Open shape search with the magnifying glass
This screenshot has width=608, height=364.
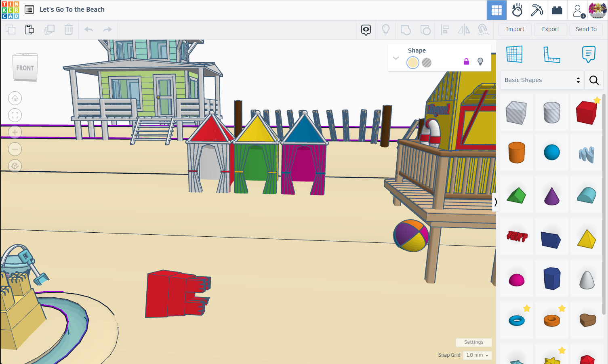[x=594, y=80]
